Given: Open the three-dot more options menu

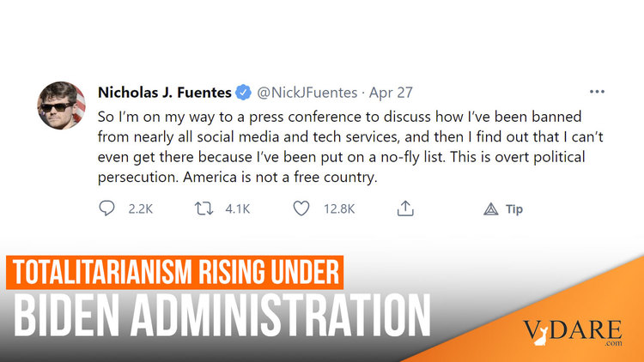Looking at the screenshot, I should point(597,92).
